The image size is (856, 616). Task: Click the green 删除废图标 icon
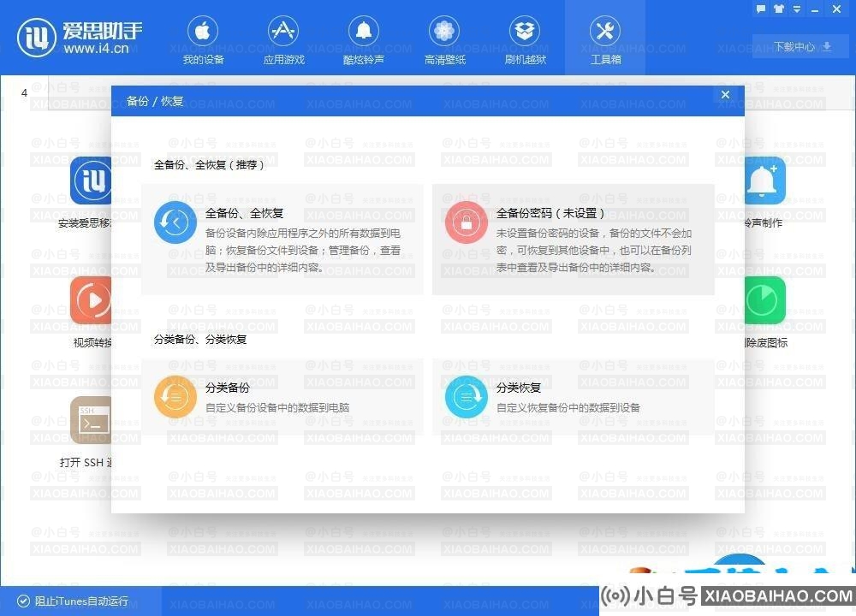[x=764, y=300]
